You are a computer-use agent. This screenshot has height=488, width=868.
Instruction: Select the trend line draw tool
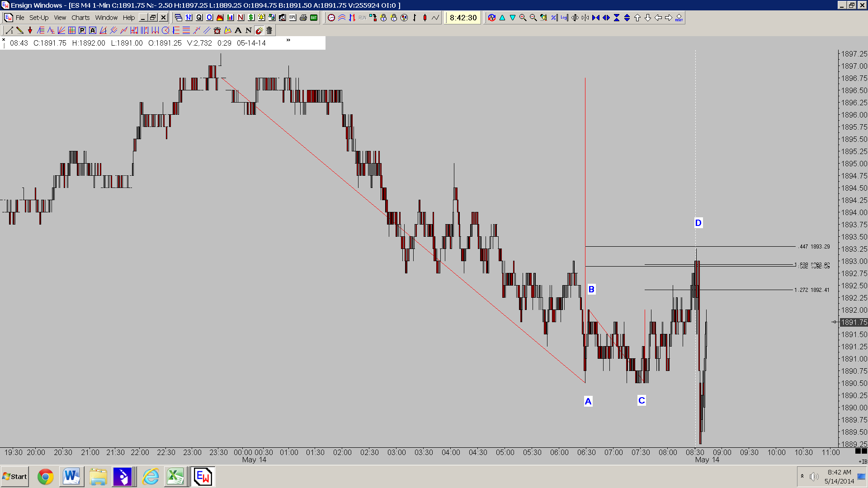pyautogui.click(x=9, y=30)
